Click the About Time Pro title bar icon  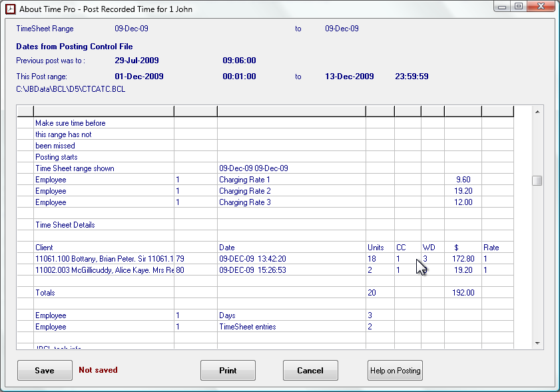pyautogui.click(x=10, y=9)
